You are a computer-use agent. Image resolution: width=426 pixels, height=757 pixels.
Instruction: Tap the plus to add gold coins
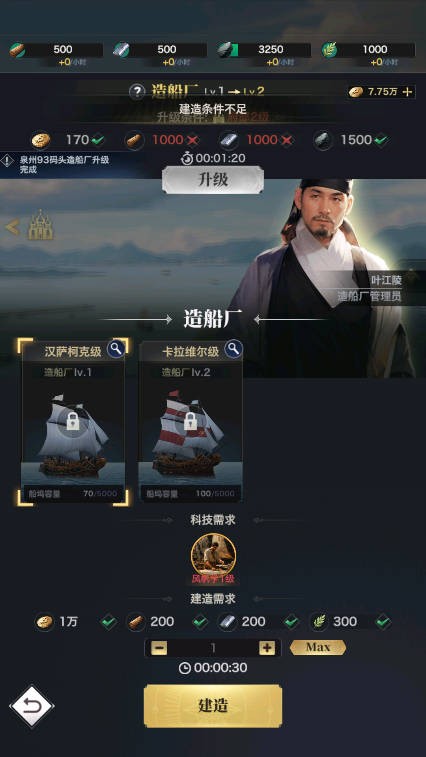(408, 92)
